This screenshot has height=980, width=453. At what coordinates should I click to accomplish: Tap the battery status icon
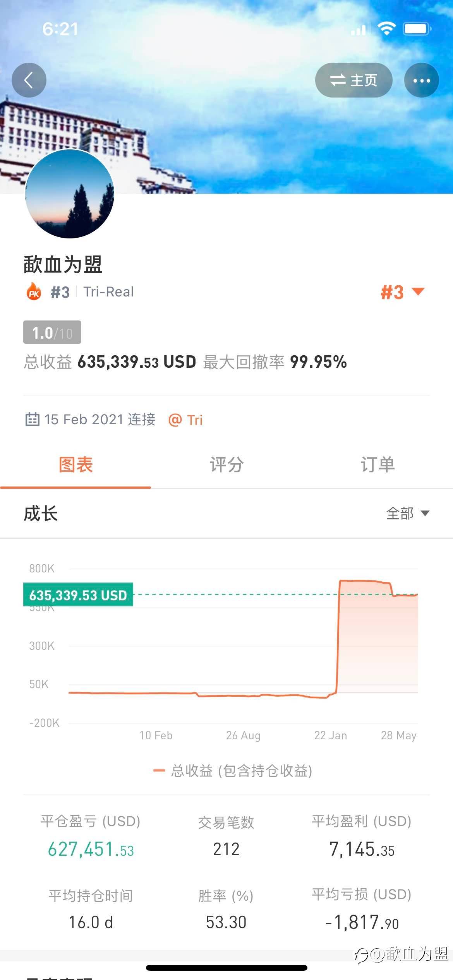pos(417,29)
